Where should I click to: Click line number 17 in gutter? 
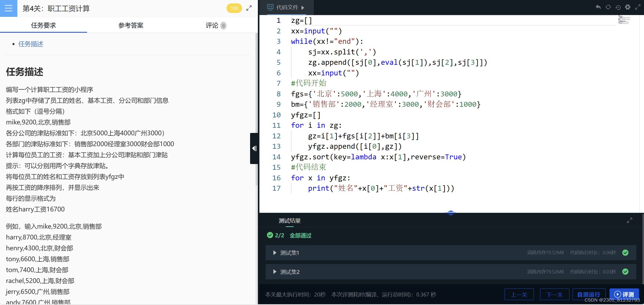276,188
